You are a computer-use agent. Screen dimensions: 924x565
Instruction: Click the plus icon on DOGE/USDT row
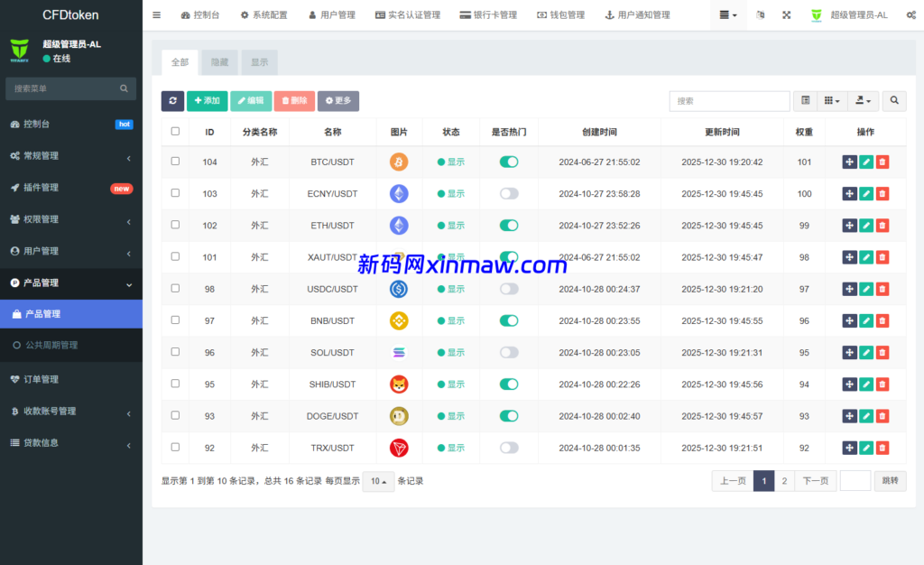click(849, 415)
